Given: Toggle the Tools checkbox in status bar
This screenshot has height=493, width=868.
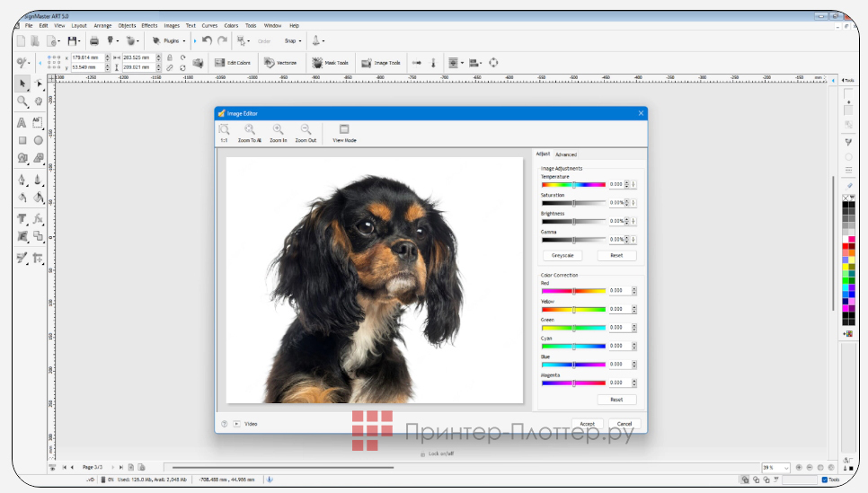Looking at the screenshot, I should click(x=826, y=480).
